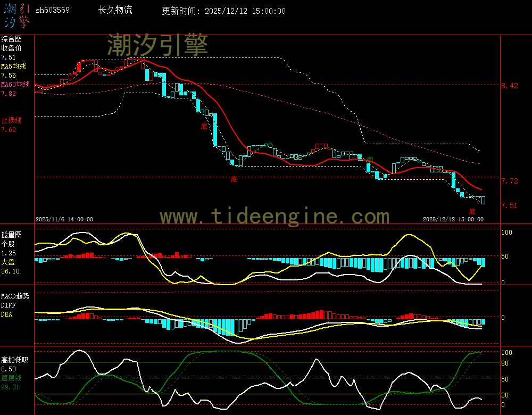Click the 综合图 composite chart label
Screen dimensions: 532x415
pyautogui.click(x=10, y=38)
